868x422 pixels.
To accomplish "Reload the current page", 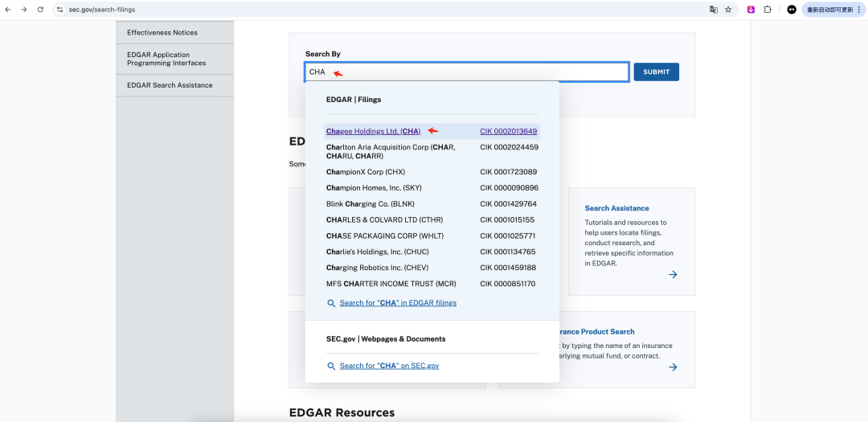I will pyautogui.click(x=40, y=10).
